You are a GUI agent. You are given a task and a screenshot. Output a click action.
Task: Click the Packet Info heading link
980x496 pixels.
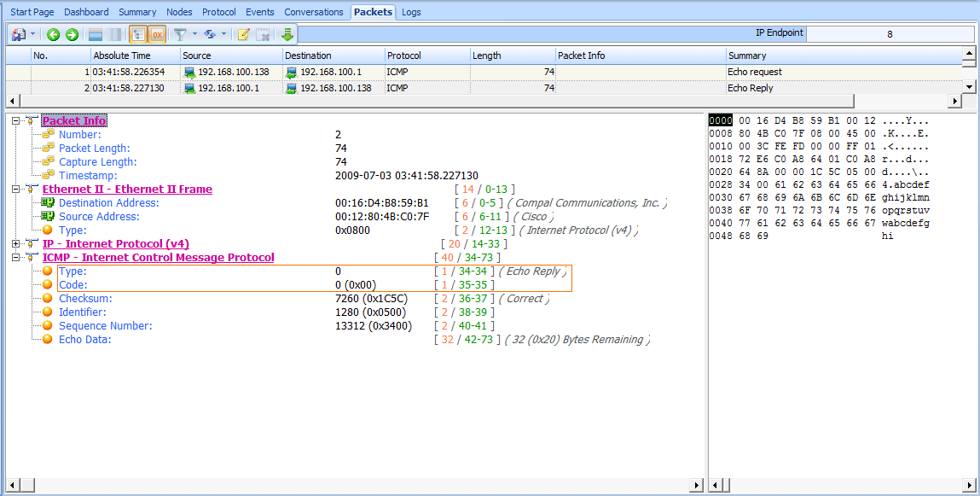coord(73,120)
